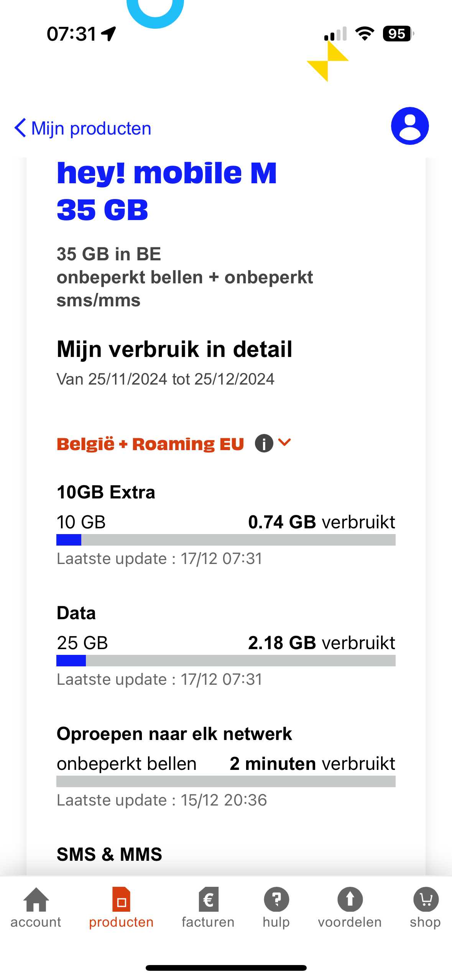Screen dimensions: 452x980
Task: Tap the voordelen arrow icon
Action: [350, 899]
